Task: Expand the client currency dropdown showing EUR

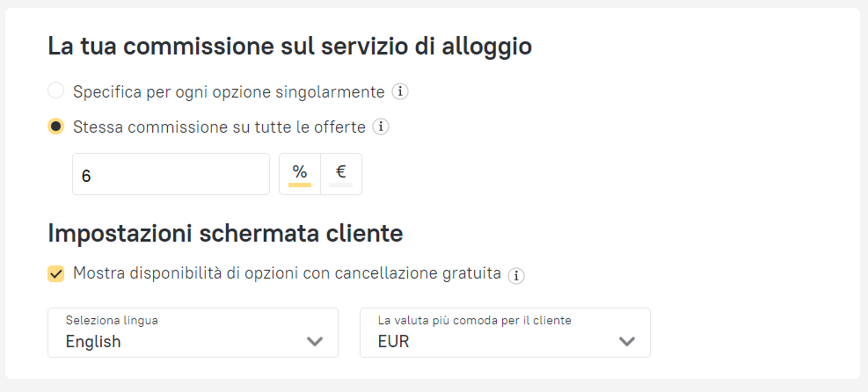Action: (505, 333)
